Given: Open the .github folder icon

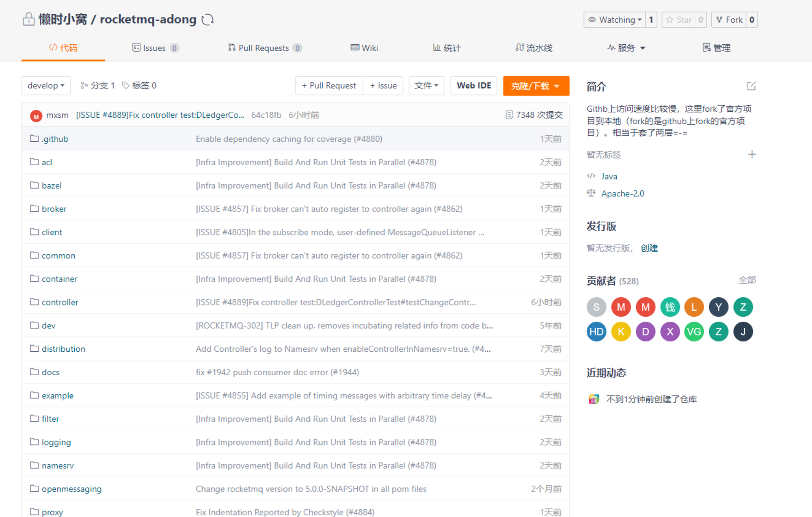Looking at the screenshot, I should tap(35, 138).
